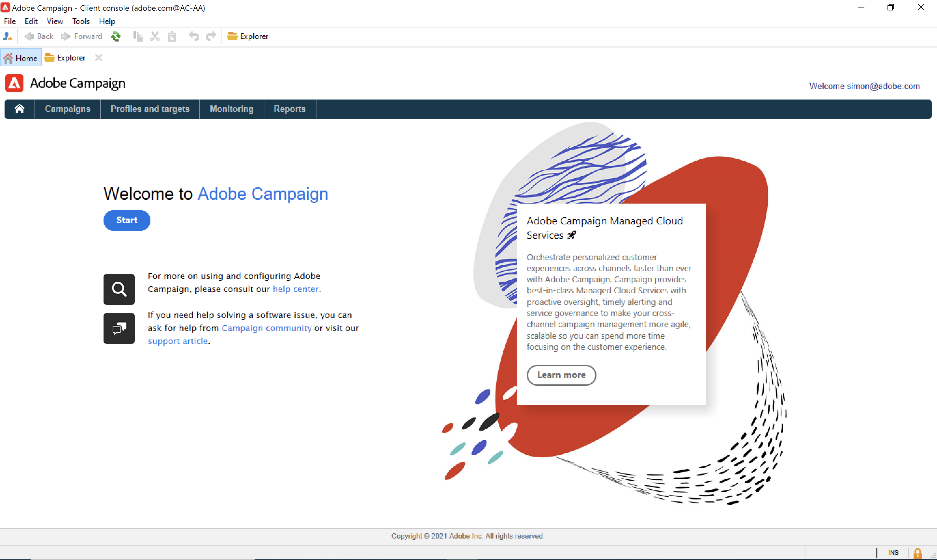937x560 pixels.
Task: Click the magnifying glass help icon
Action: (x=119, y=289)
